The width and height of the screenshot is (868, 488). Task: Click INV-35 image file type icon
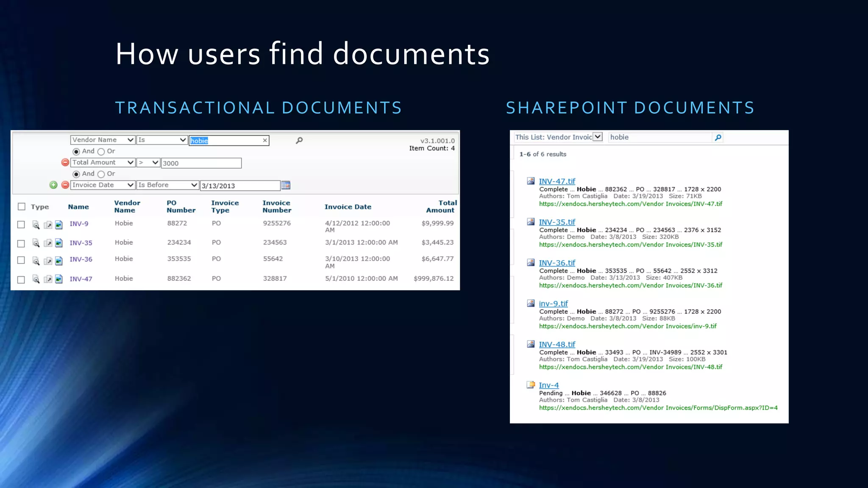click(x=59, y=243)
